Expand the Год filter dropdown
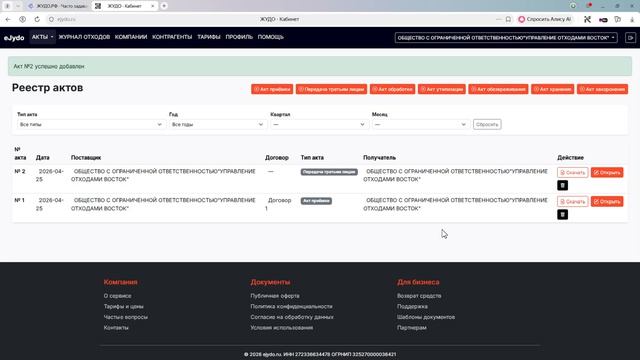Screen dimensions: 640x360 point(217,124)
